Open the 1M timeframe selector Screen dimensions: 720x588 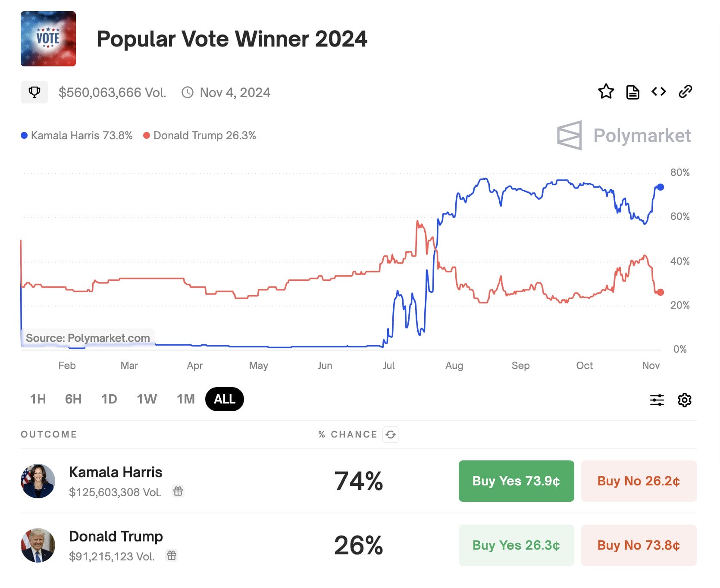coord(185,399)
